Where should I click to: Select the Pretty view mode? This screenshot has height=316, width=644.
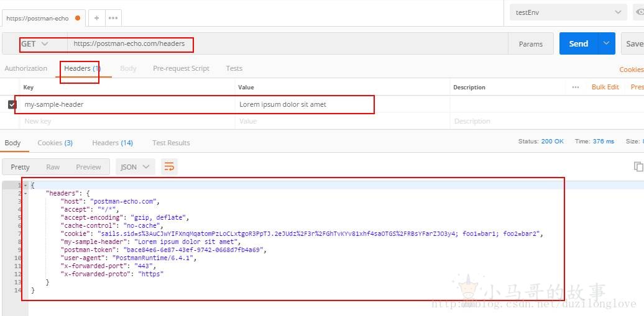point(20,166)
